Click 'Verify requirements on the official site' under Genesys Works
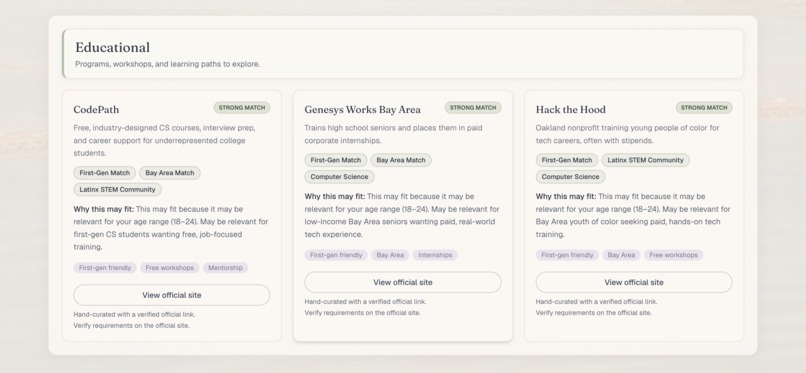Viewport: 806px width, 373px height. click(362, 313)
